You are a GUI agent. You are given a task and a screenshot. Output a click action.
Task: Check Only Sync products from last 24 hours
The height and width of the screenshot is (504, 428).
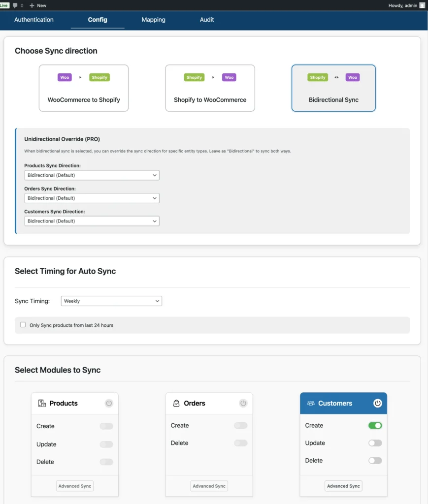click(x=23, y=325)
